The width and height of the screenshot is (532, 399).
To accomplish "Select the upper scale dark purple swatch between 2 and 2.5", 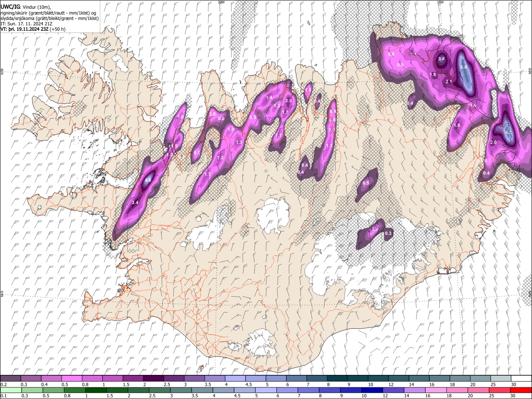I will (153, 379).
